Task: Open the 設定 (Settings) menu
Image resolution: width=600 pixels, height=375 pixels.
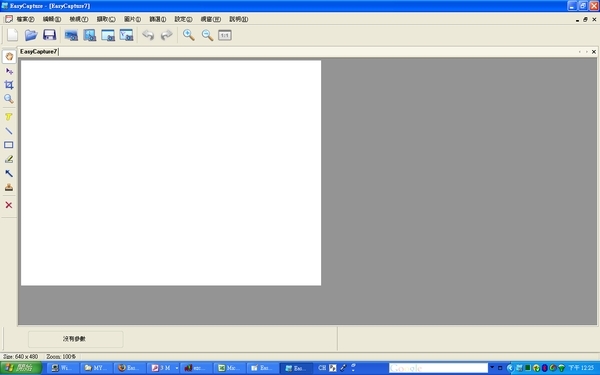Action: click(x=183, y=19)
